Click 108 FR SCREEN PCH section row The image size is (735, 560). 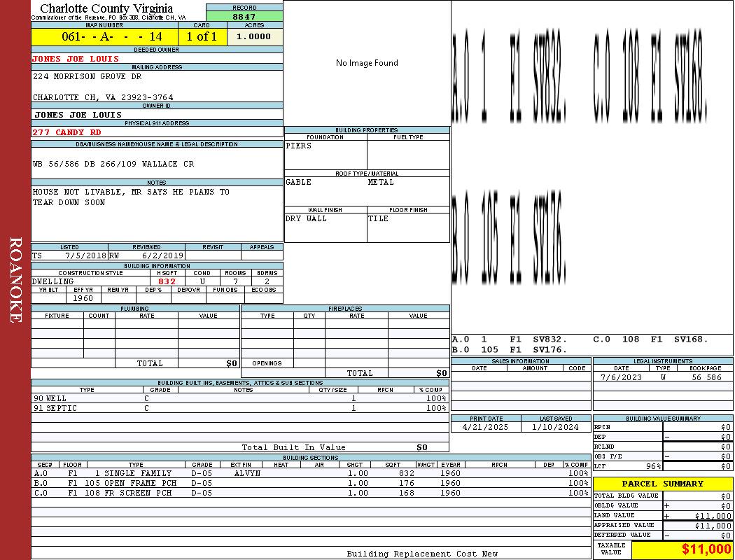point(311,493)
